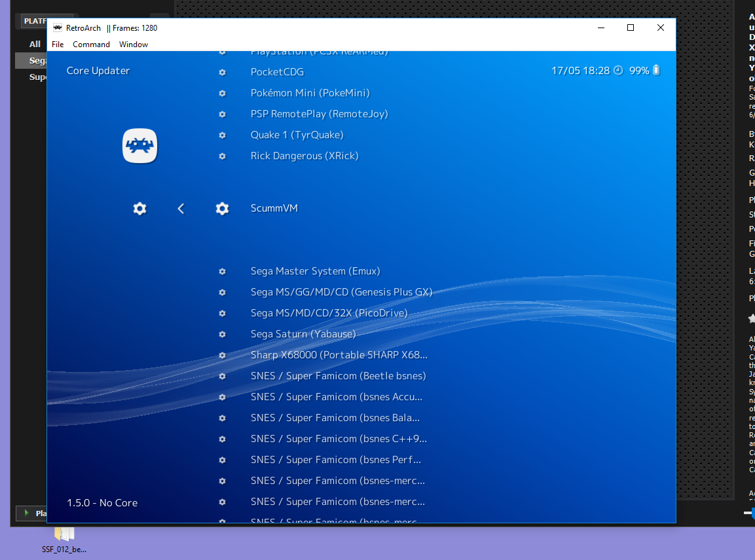This screenshot has height=560, width=755.
Task: Click the gear icon next to Genesis Plus GX
Action: pos(222,292)
